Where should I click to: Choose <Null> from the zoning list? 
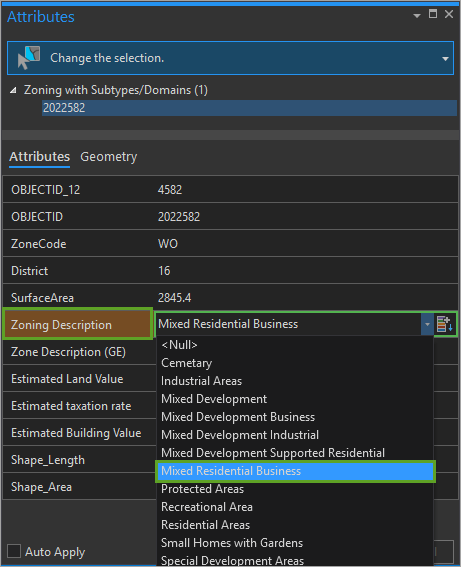(295, 345)
